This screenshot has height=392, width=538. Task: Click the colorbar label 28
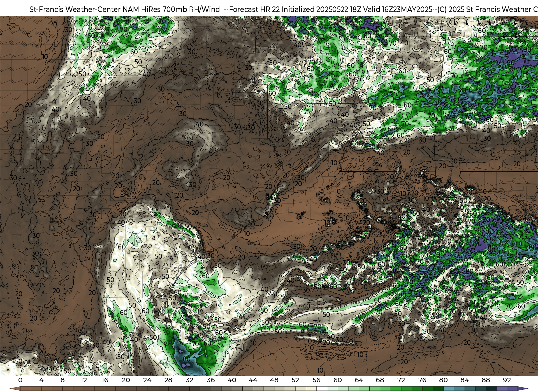click(168, 380)
